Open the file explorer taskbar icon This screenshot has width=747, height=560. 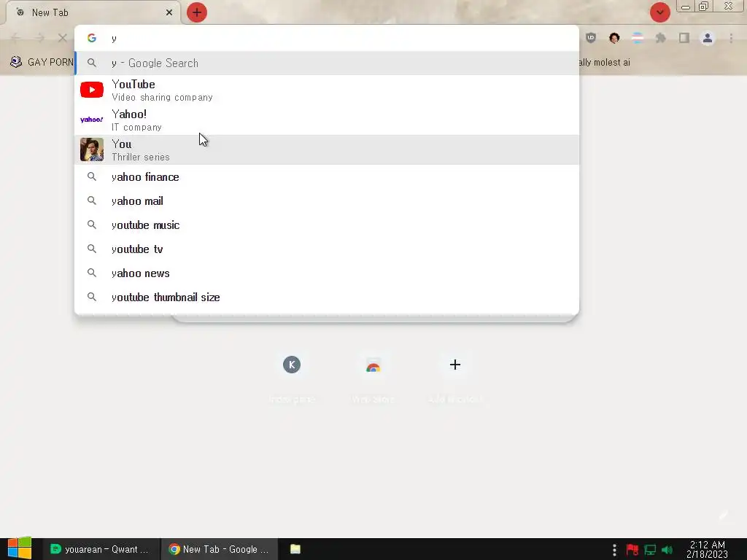295,549
